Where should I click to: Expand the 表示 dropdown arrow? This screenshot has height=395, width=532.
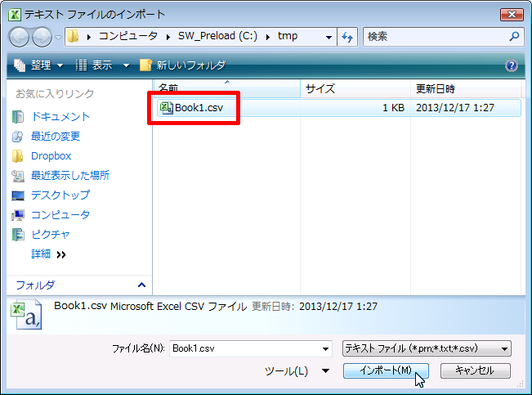126,65
